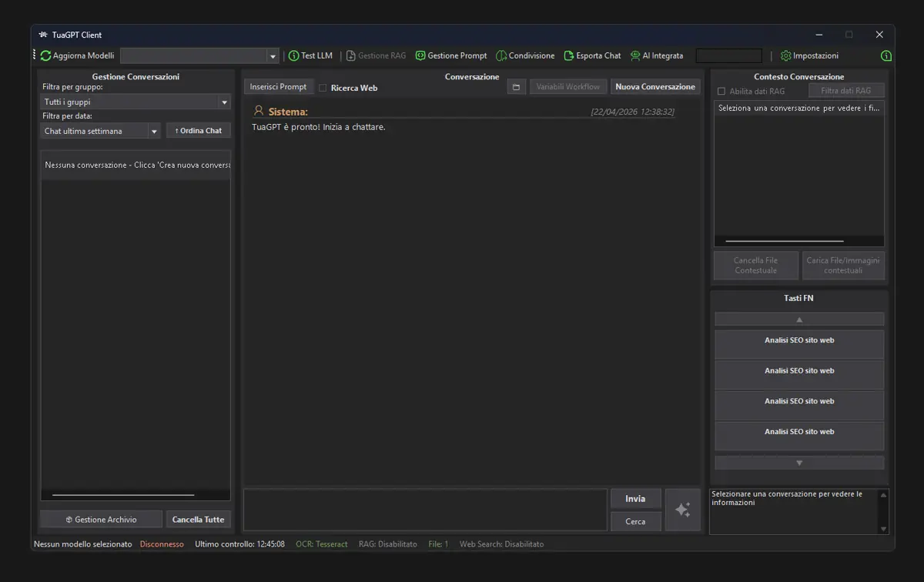Toggle the Abilita dati RAG checkbox

[721, 92]
